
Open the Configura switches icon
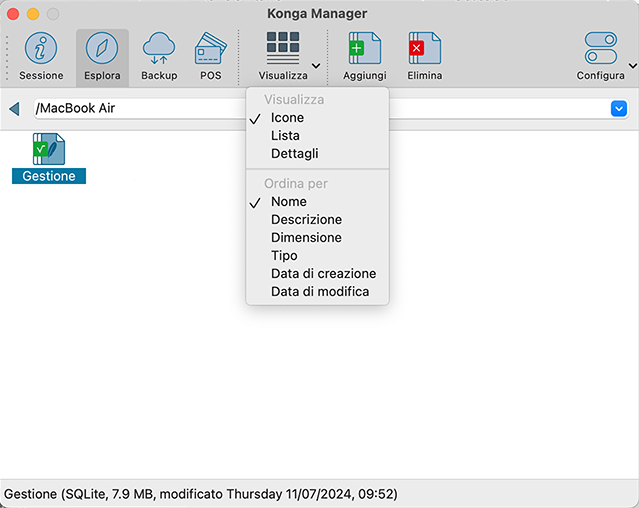click(600, 49)
